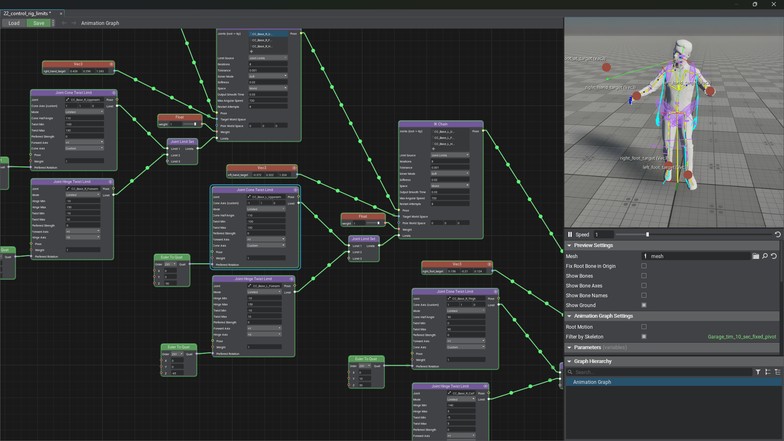
Task: Restore the window using the title bar button
Action: click(x=755, y=4)
